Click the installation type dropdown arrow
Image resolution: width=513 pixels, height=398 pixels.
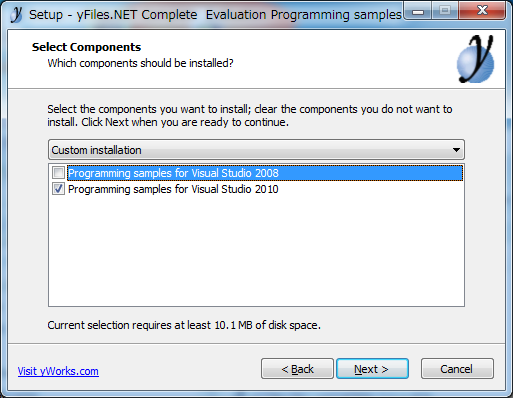click(x=456, y=150)
